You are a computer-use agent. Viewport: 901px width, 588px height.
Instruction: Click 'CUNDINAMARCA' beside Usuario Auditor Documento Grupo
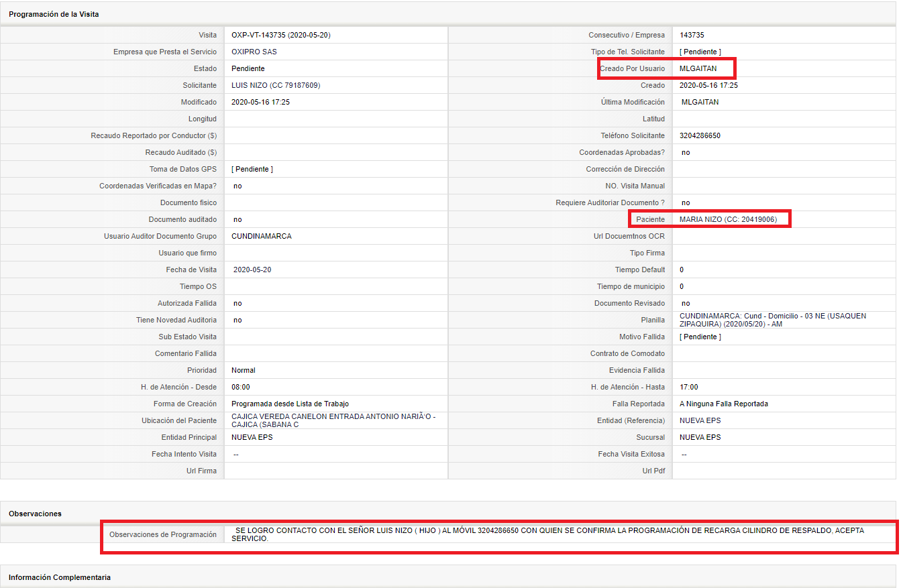[262, 236]
